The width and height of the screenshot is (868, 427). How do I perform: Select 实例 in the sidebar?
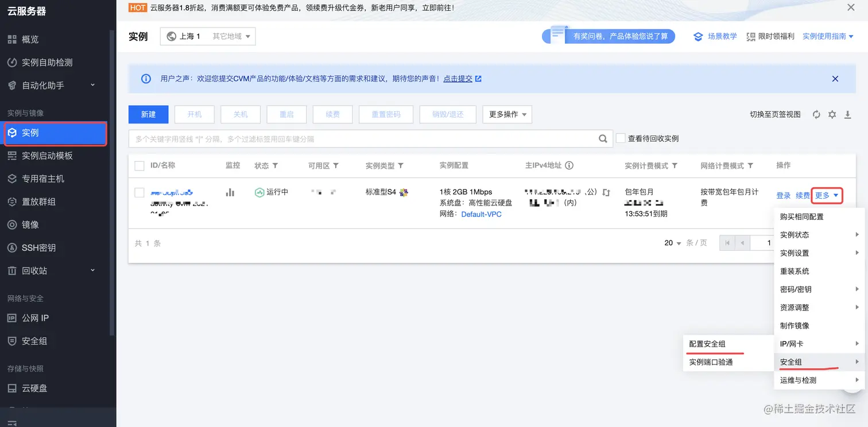(x=55, y=133)
